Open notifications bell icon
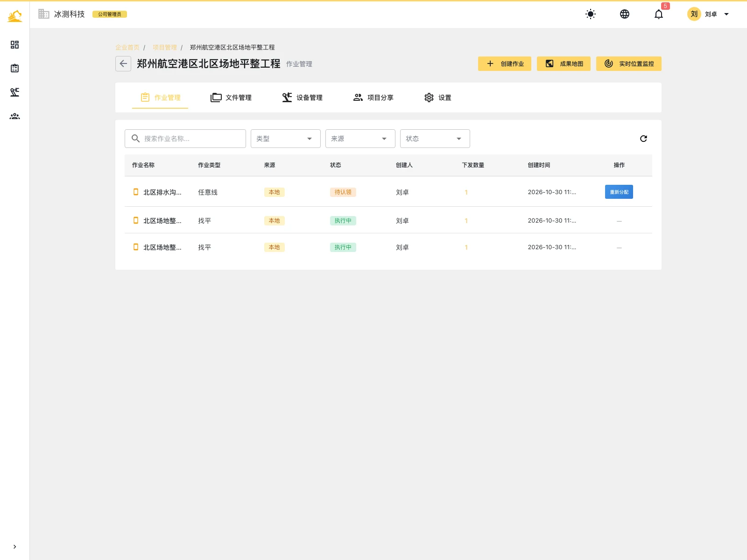Viewport: 747px width, 560px height. pyautogui.click(x=659, y=14)
